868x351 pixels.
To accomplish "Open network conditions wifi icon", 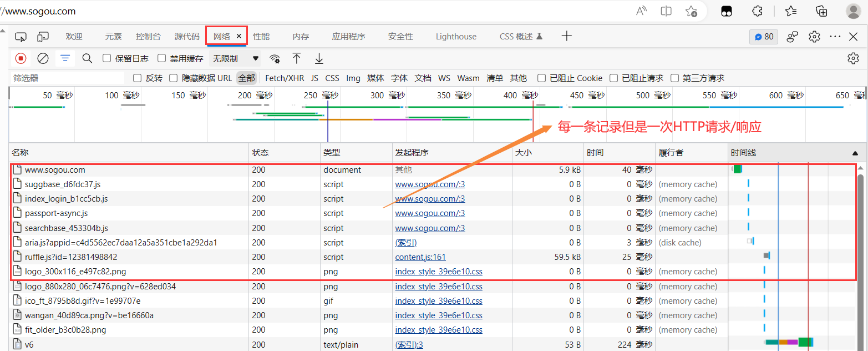I will pos(275,58).
